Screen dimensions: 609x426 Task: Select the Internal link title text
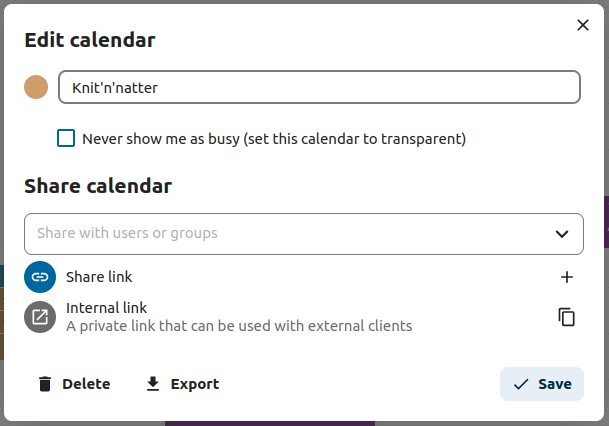[106, 308]
